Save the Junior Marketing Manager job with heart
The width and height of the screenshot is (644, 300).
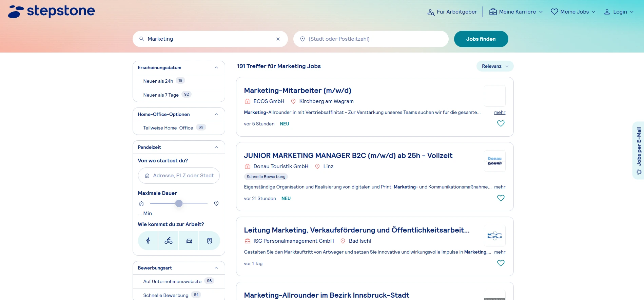point(501,198)
